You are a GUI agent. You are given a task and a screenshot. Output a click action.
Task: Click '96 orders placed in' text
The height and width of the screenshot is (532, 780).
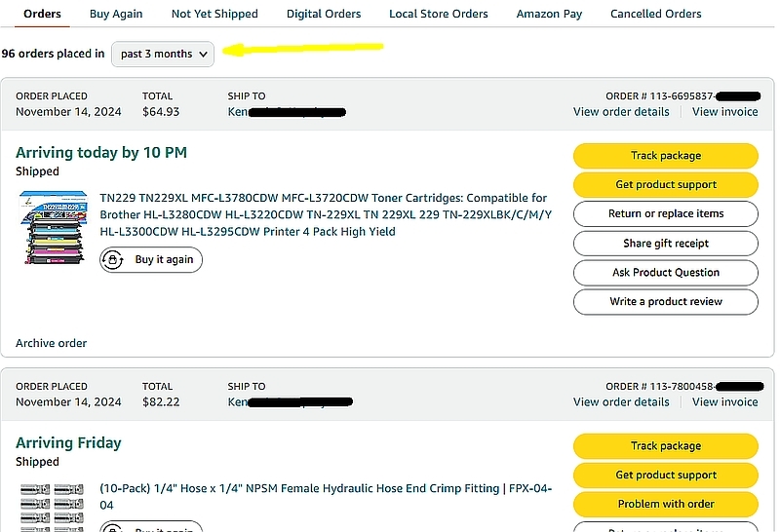tap(53, 54)
